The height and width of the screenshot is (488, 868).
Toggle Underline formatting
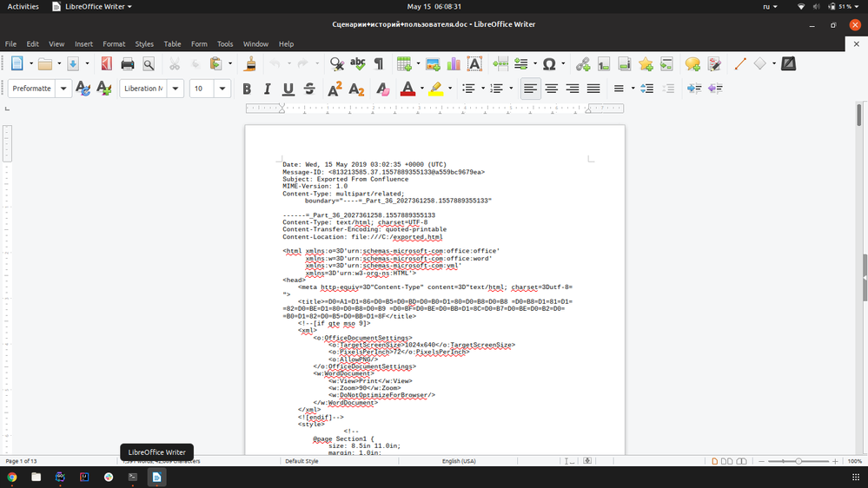pos(288,89)
